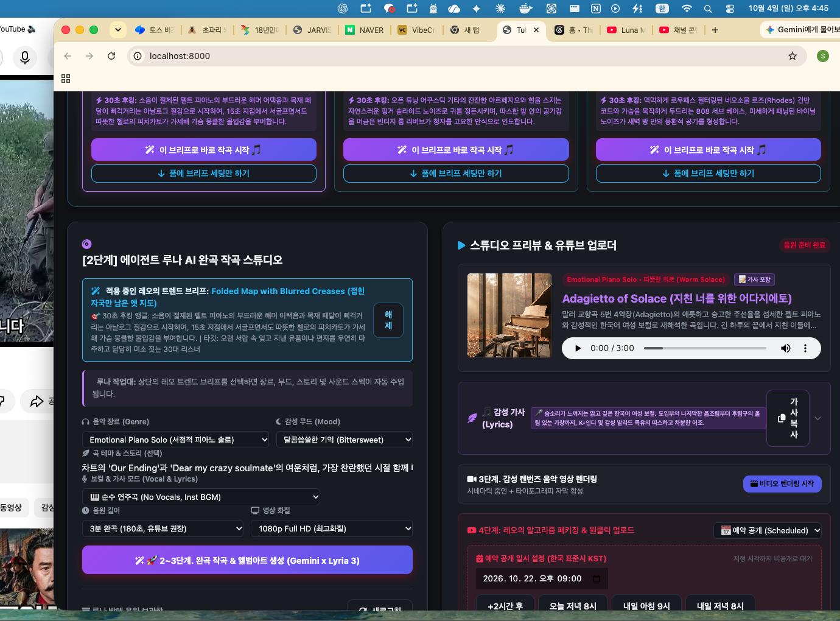Open the Wi-Fi menu bar icon
This screenshot has height=621, width=840.
click(687, 9)
